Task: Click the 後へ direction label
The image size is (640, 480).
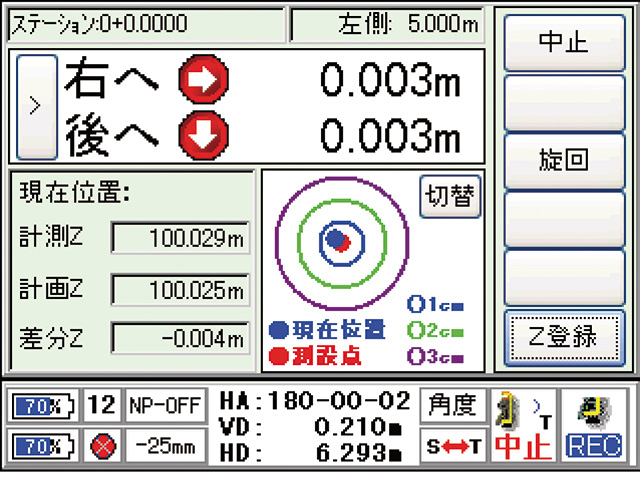Action: coord(111,136)
